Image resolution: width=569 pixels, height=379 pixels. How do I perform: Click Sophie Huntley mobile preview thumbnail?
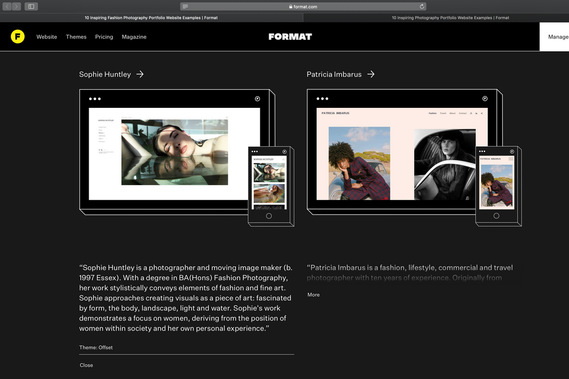[269, 183]
